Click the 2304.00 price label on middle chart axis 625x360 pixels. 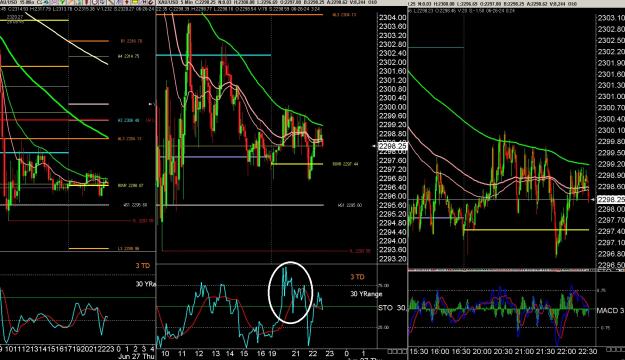coord(393,18)
